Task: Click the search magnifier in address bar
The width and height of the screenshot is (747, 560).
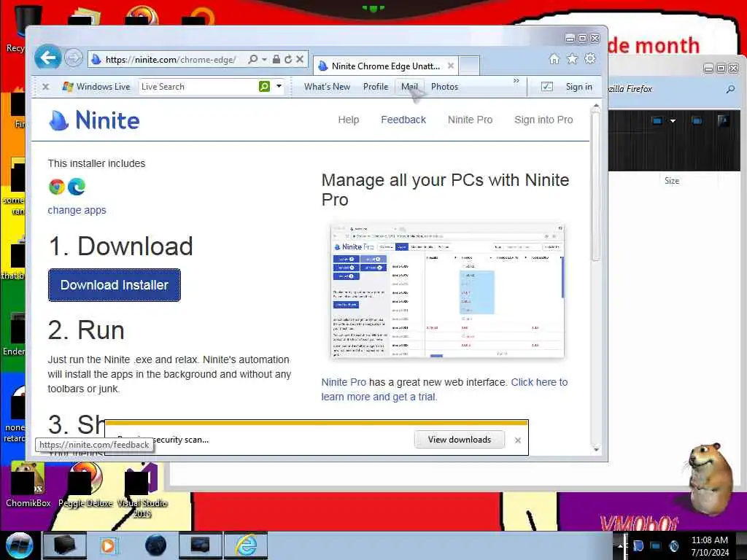Action: [253, 59]
